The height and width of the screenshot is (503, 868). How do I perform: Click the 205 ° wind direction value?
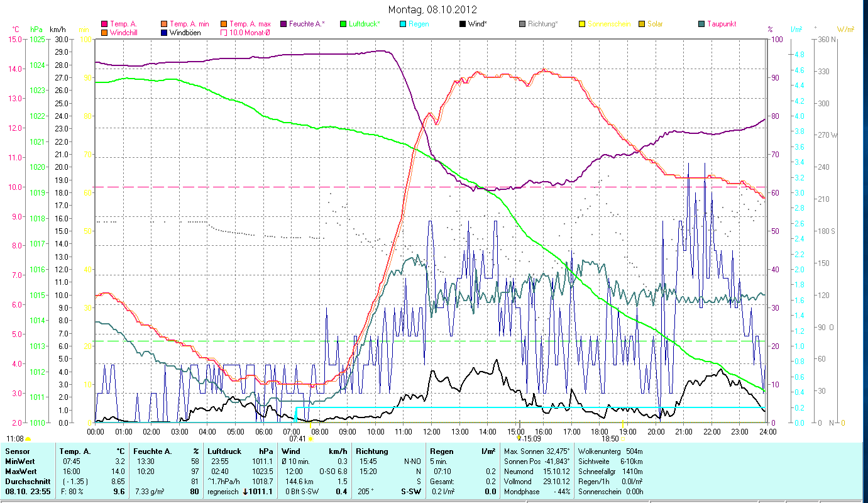[366, 492]
